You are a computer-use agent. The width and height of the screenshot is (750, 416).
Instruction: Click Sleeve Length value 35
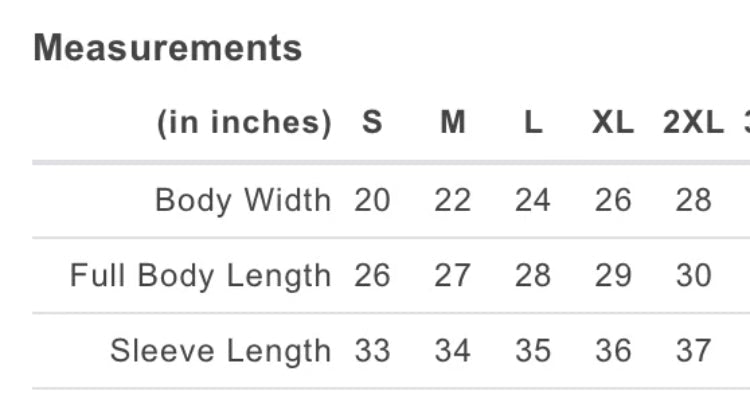[533, 351]
